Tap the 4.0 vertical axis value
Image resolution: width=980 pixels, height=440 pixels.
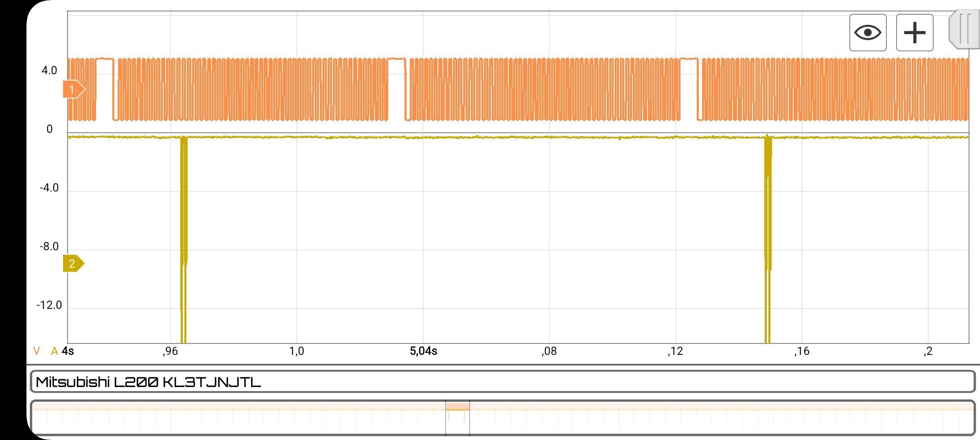click(x=49, y=70)
